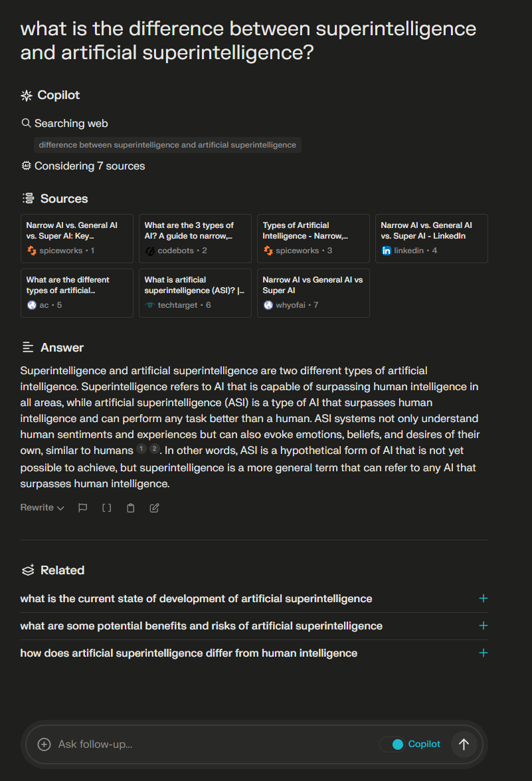Copy the answer with the clipboard icon
Image resolution: width=532 pixels, height=781 pixels.
tap(131, 508)
